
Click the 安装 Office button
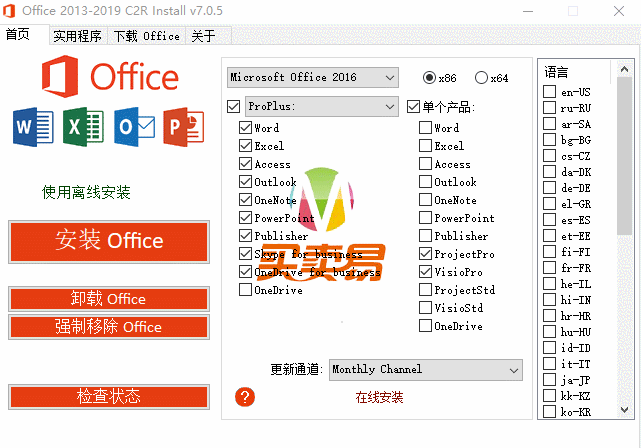(x=109, y=242)
